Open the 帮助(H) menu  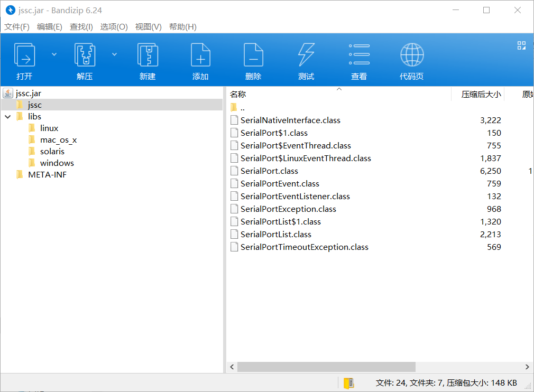pos(182,27)
